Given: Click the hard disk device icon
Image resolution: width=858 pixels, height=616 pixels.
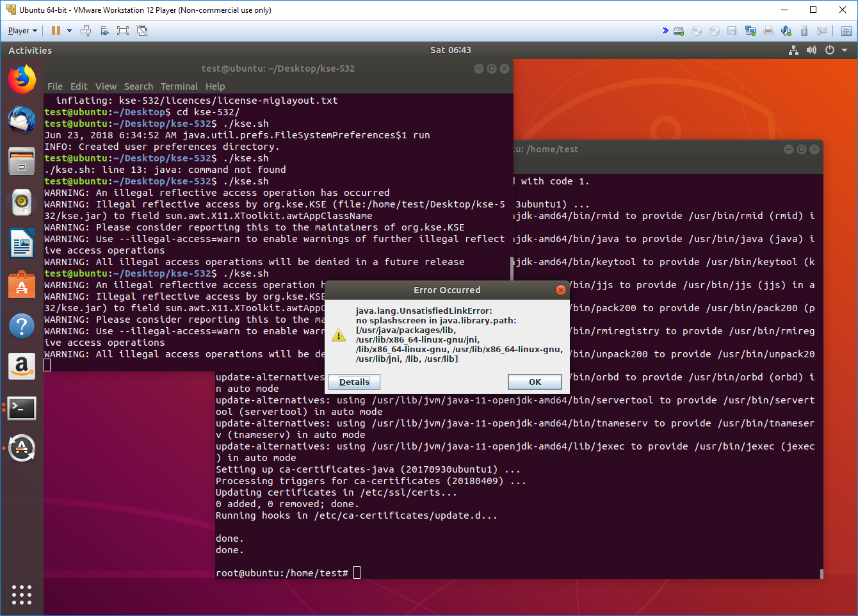Looking at the screenshot, I should [x=679, y=31].
